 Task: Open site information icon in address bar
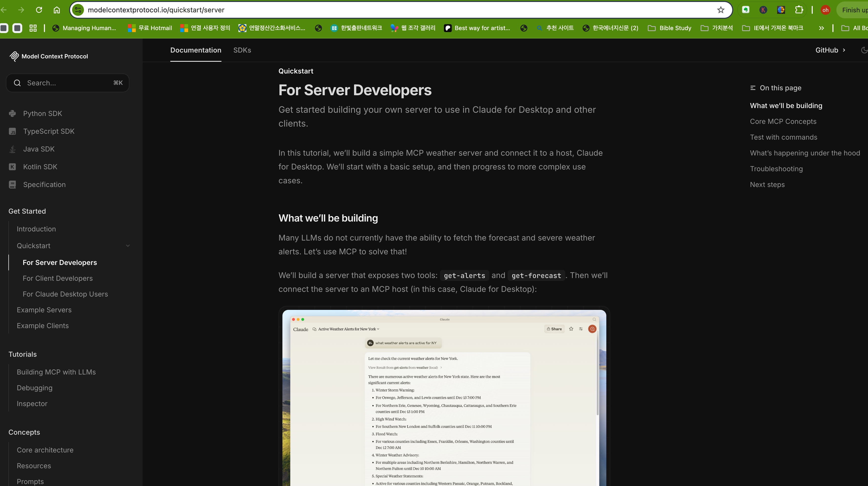[x=78, y=10]
